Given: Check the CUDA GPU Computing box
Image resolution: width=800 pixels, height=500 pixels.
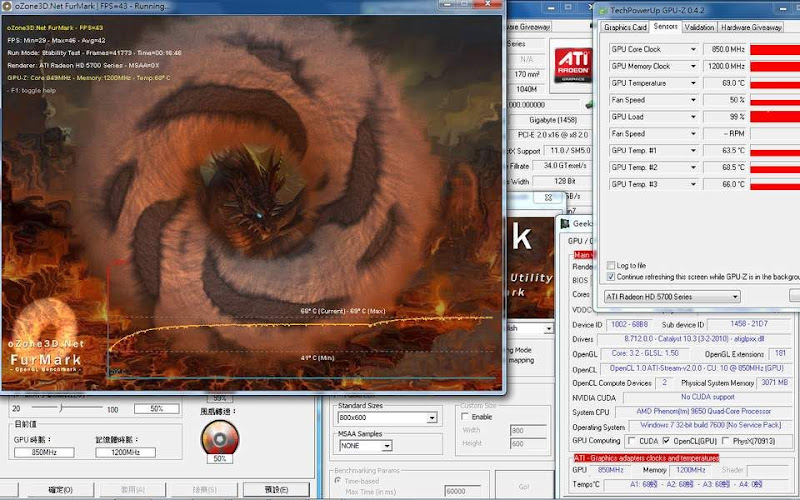Looking at the screenshot, I should 632,441.
